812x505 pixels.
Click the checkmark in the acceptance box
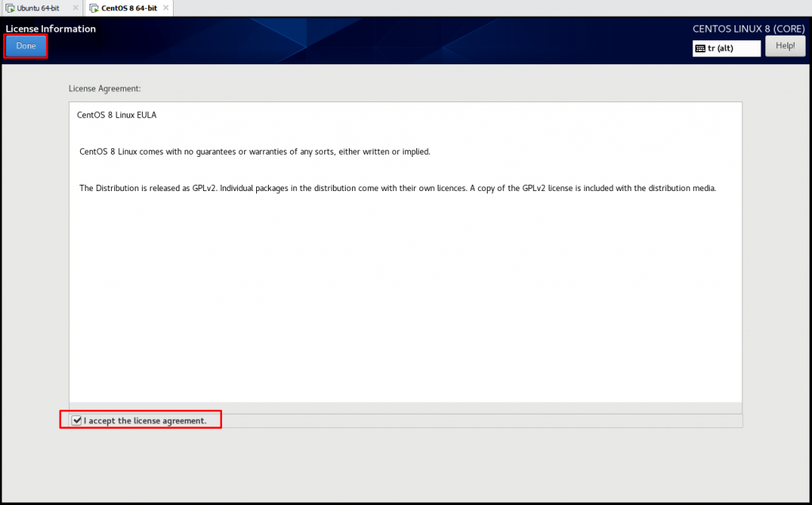coord(76,419)
